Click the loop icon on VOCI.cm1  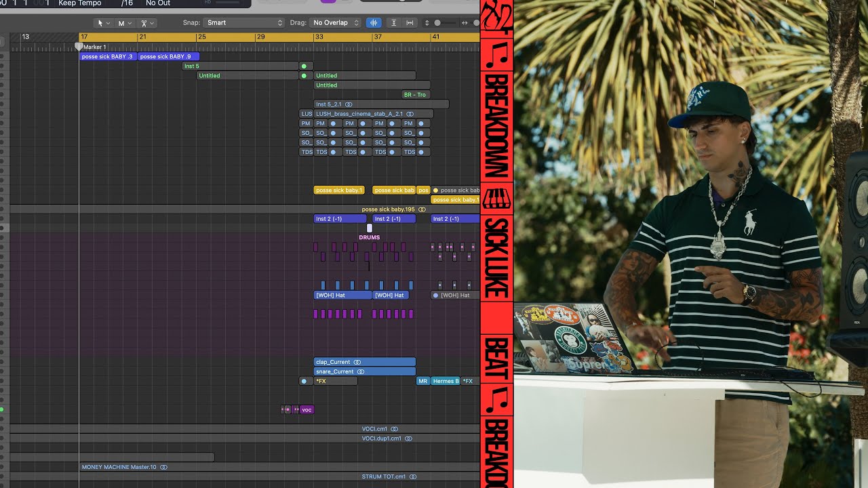pyautogui.click(x=394, y=429)
